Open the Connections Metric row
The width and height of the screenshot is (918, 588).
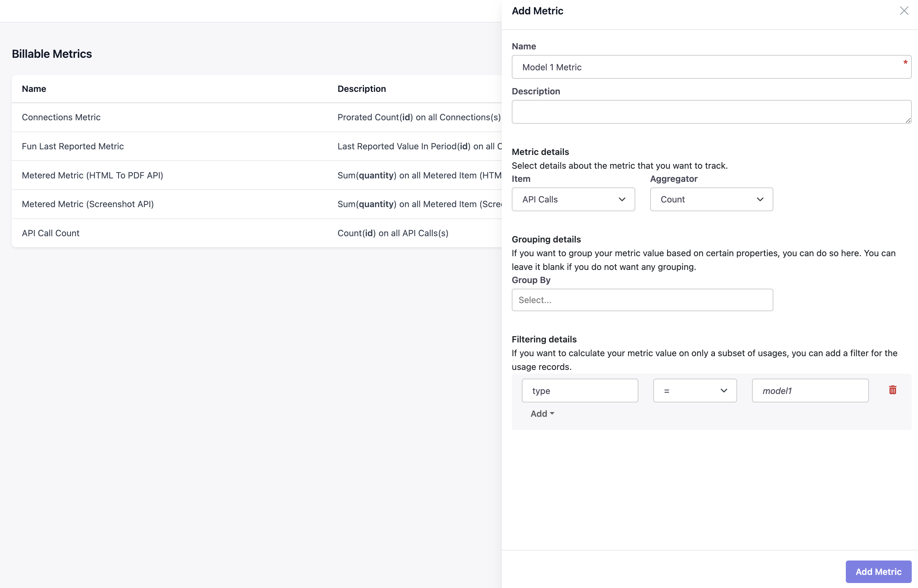(x=61, y=117)
